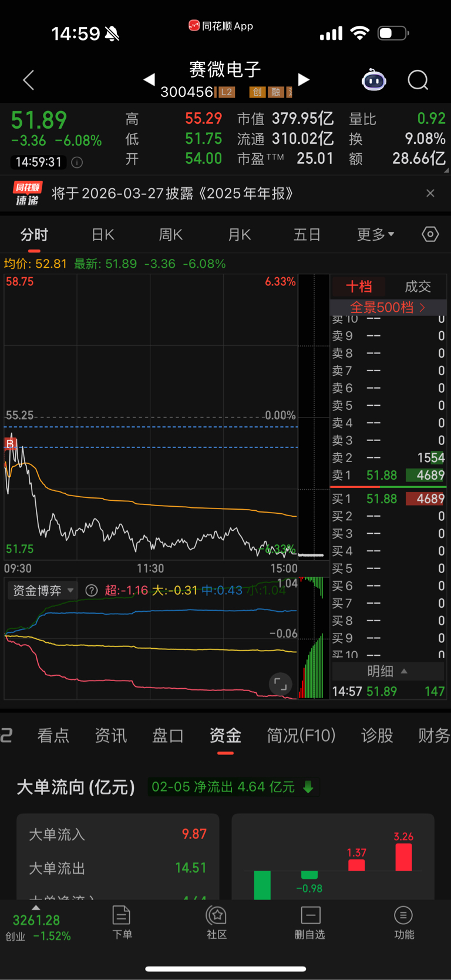Tap the 1.37 red bar in chart
Viewport: 451px width, 980px height.
pyautogui.click(x=356, y=865)
